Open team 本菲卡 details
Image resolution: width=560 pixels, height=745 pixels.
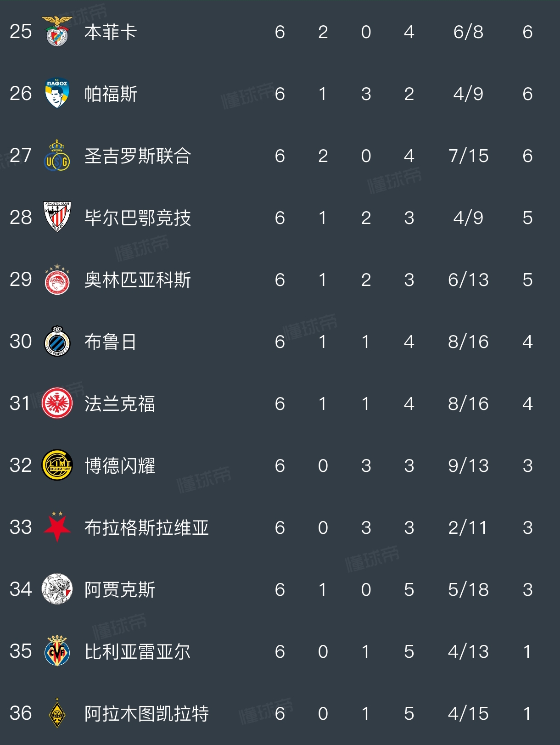(111, 32)
